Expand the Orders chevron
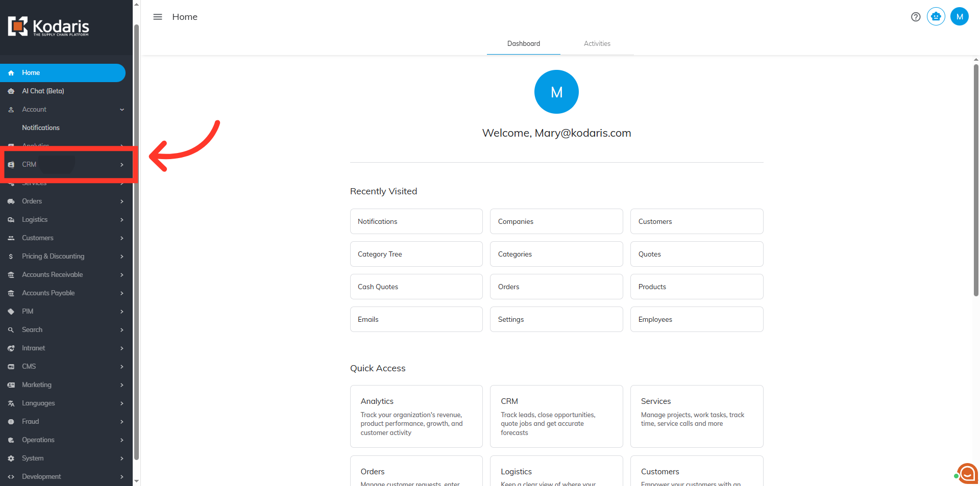Viewport: 980px width, 486px height. (x=122, y=201)
